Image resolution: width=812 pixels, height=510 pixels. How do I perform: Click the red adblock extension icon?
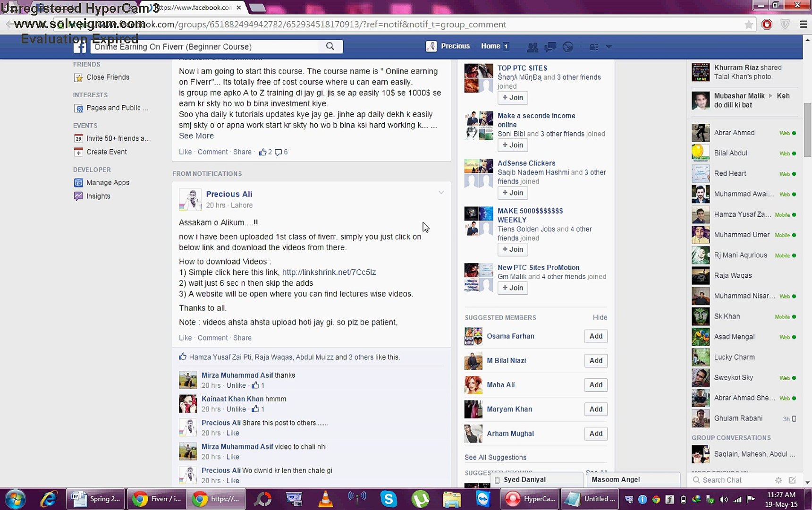767,25
